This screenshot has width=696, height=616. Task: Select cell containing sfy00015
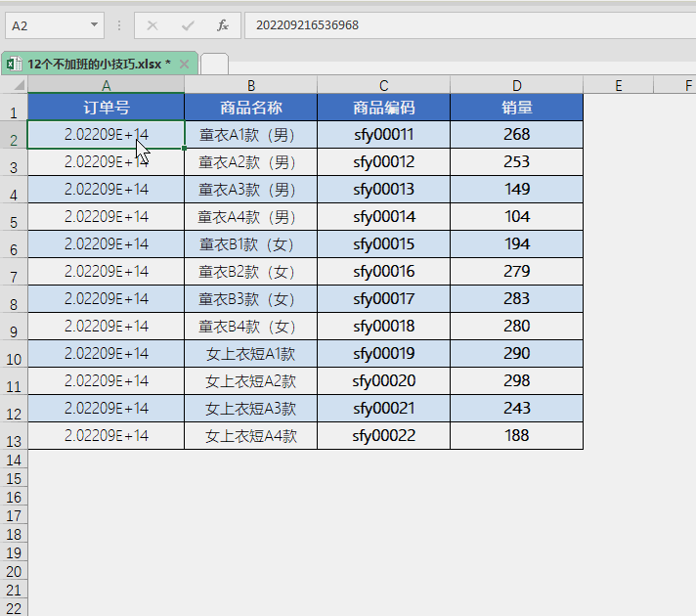coord(383,243)
